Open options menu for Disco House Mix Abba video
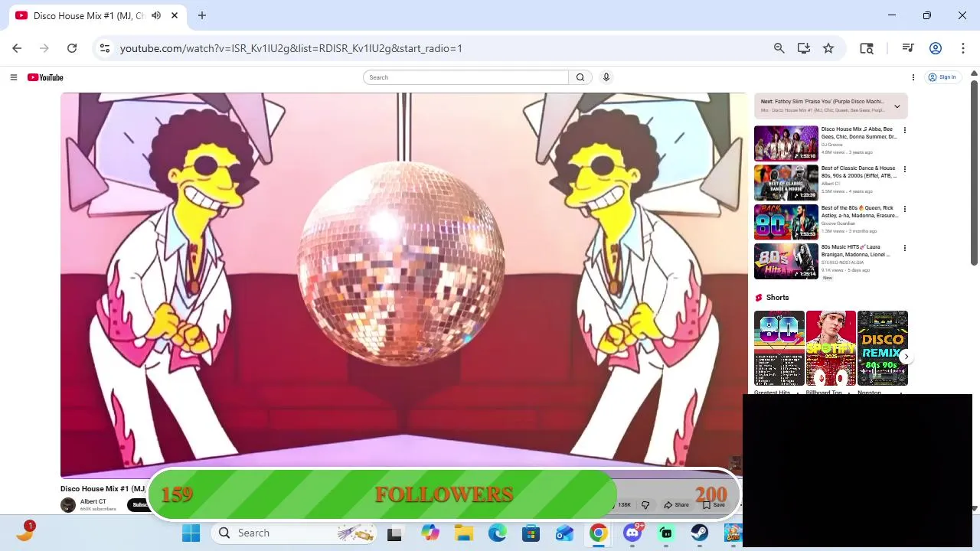 (904, 130)
